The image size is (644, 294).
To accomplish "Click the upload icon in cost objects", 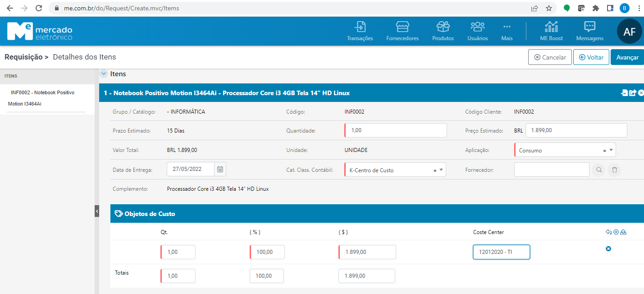I will [624, 232].
